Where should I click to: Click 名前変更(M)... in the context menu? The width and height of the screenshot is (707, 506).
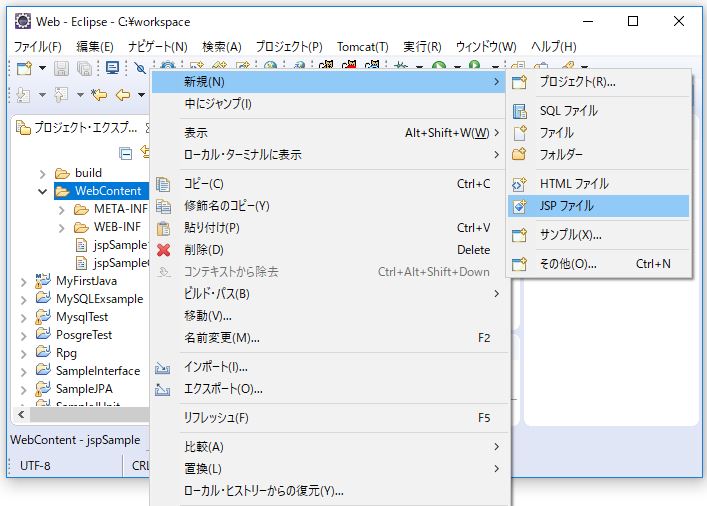[x=328, y=338]
